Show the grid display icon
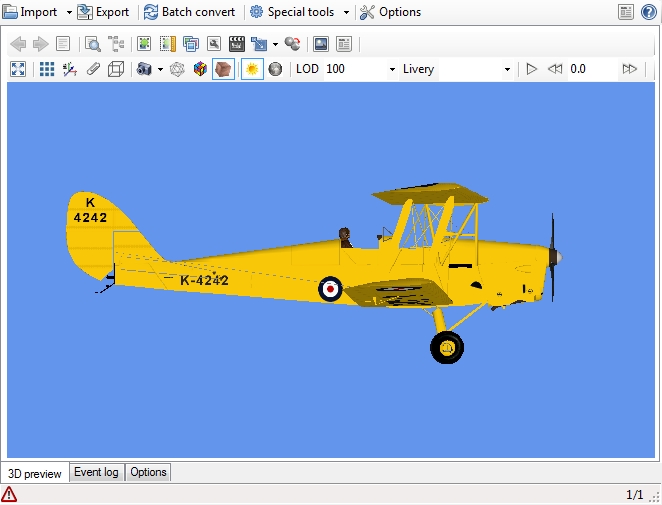The image size is (662, 505). click(47, 69)
